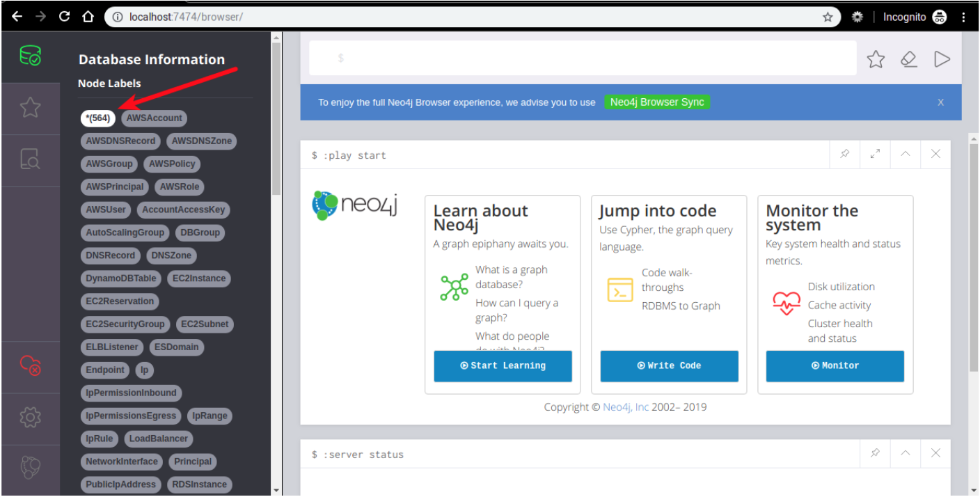The height and width of the screenshot is (497, 980).
Task: Save query to favorites star icon
Action: (x=876, y=59)
